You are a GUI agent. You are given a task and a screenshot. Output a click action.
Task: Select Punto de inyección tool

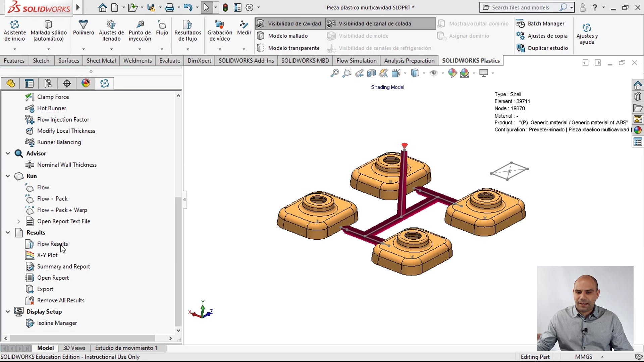pyautogui.click(x=140, y=31)
